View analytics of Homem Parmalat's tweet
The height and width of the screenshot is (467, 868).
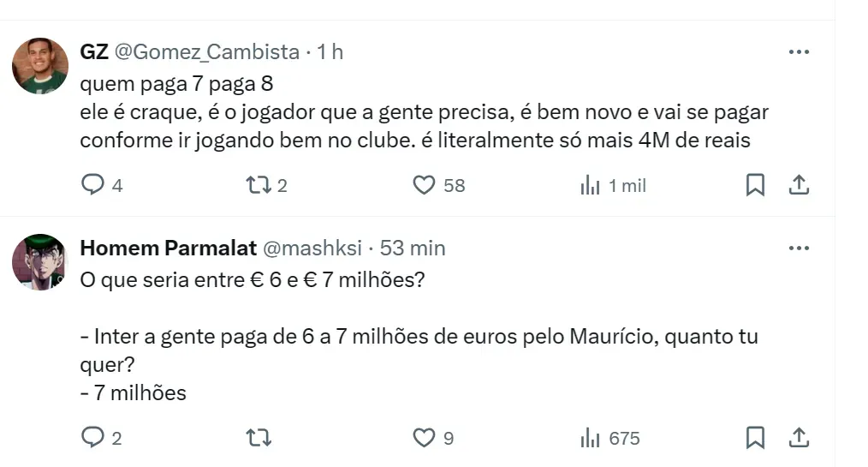591,438
